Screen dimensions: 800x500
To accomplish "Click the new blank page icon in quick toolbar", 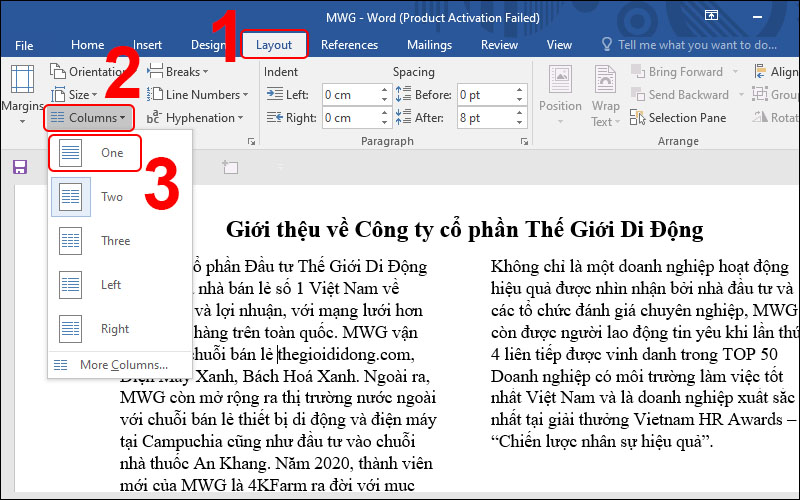I will tap(230, 167).
